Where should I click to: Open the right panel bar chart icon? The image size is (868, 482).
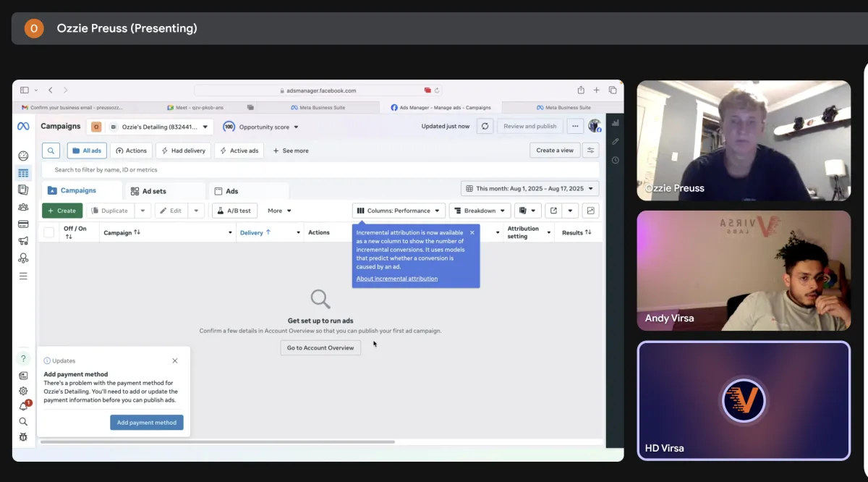616,123
